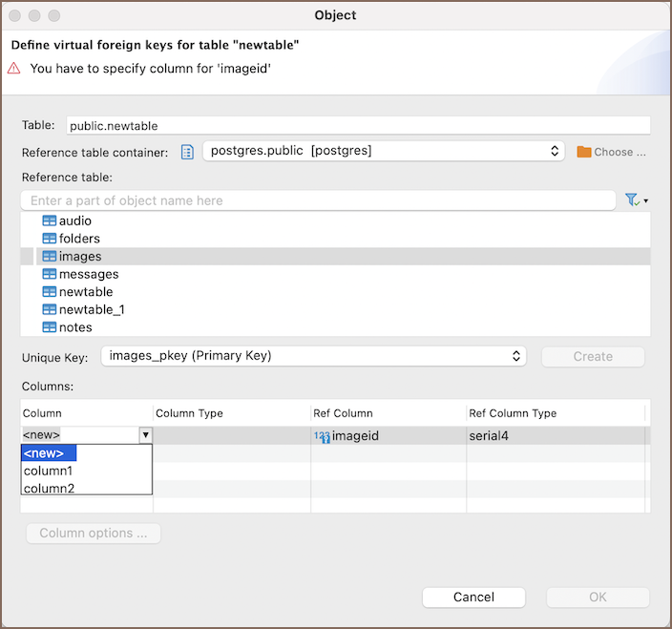The image size is (672, 629).
Task: Click the Table name text field
Action: 358,125
